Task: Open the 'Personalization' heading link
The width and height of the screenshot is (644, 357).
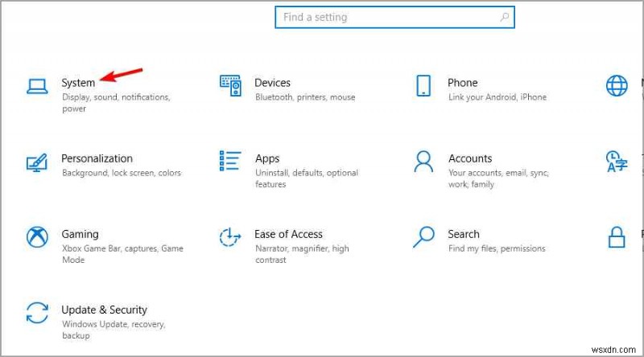Action: pyautogui.click(x=97, y=158)
